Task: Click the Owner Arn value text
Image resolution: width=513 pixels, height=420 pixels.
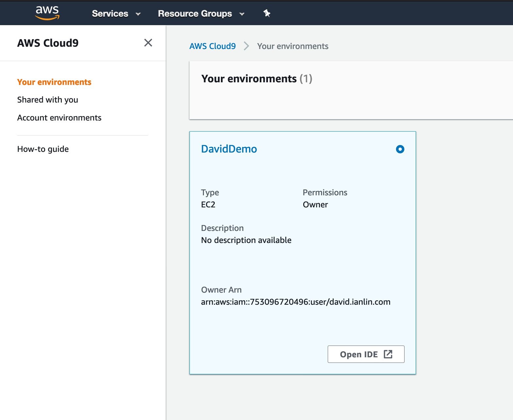Action: tap(296, 302)
